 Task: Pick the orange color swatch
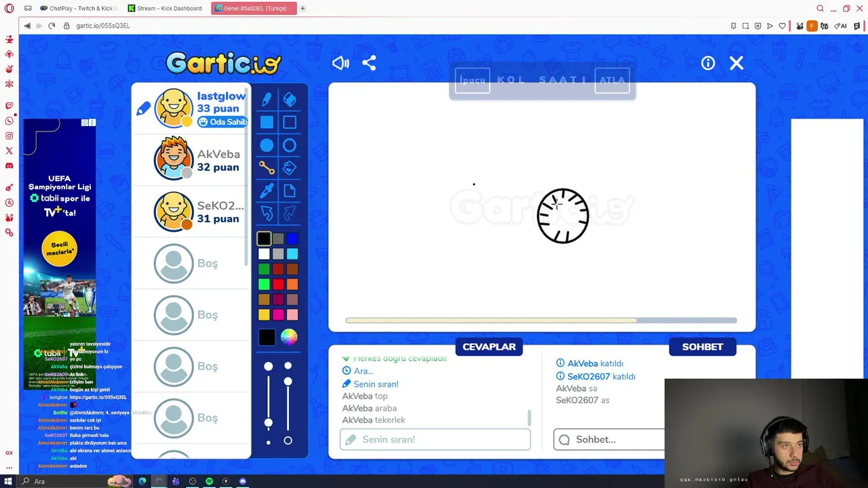[x=292, y=284]
